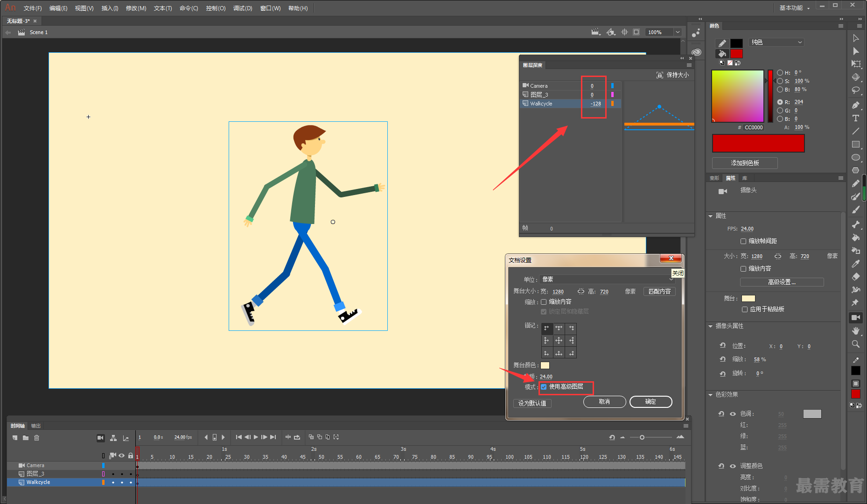
Task: Open the 舞台颜色 swatch in dialog
Action: (545, 365)
